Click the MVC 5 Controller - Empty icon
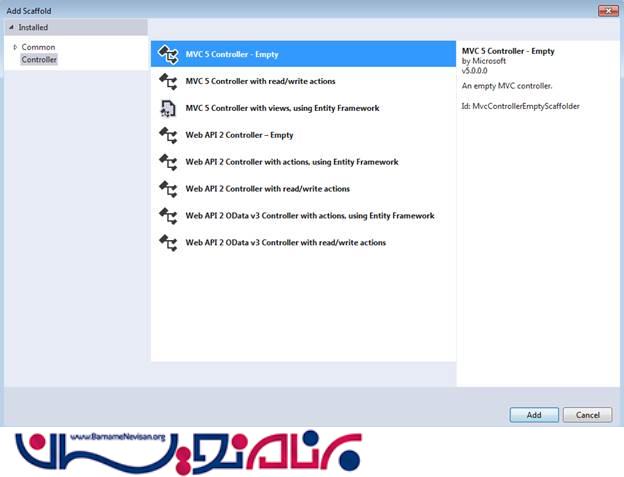The height and width of the screenshot is (477, 624). pyautogui.click(x=168, y=54)
